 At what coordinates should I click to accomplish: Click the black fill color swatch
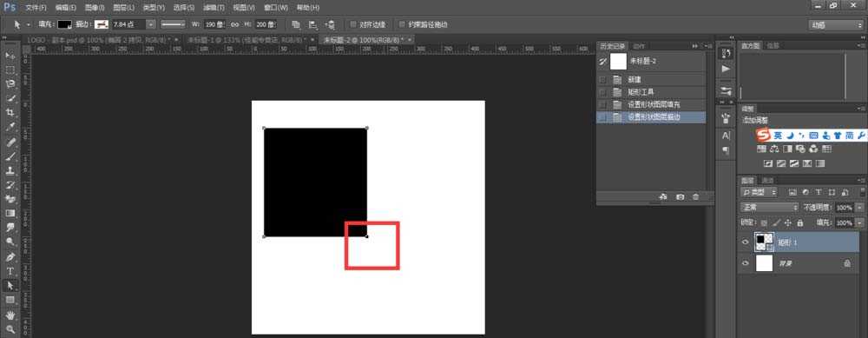65,24
